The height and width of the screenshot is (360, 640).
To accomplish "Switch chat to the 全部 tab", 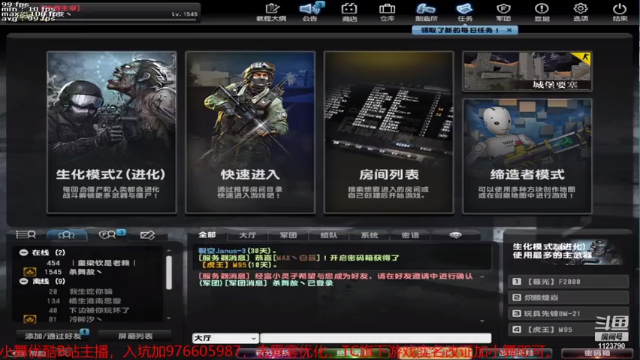I will [207, 235].
